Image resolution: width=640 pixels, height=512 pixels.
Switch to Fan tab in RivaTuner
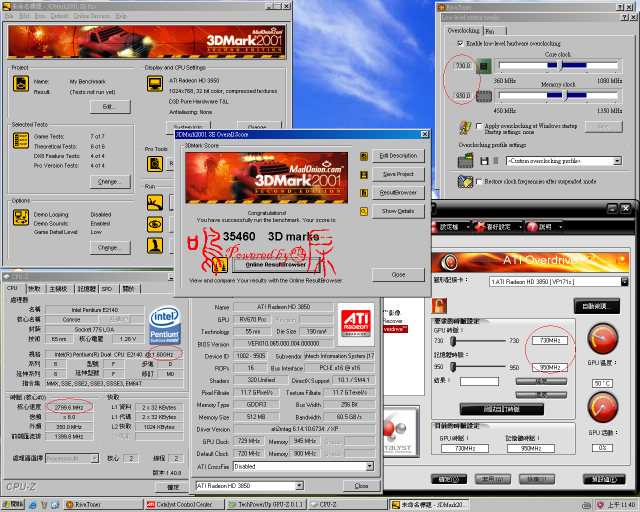pyautogui.click(x=495, y=31)
